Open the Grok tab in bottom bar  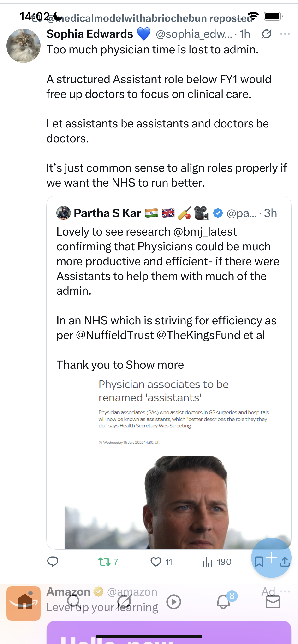124,602
